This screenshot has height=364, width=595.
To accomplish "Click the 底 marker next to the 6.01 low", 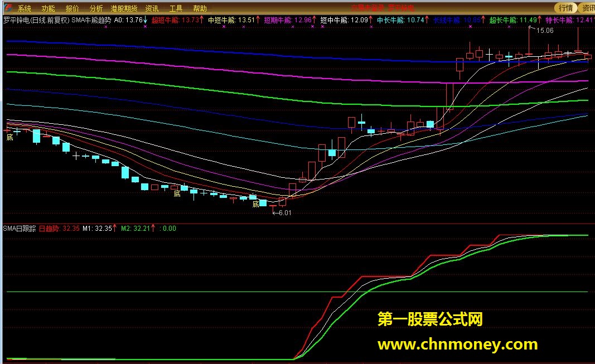I will tap(256, 205).
